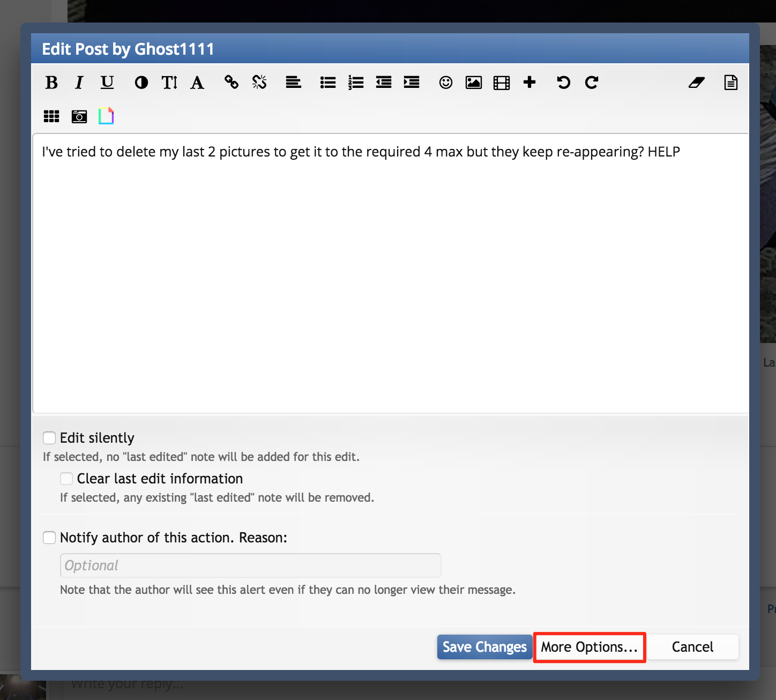
Task: Undo the last edit
Action: click(x=564, y=83)
